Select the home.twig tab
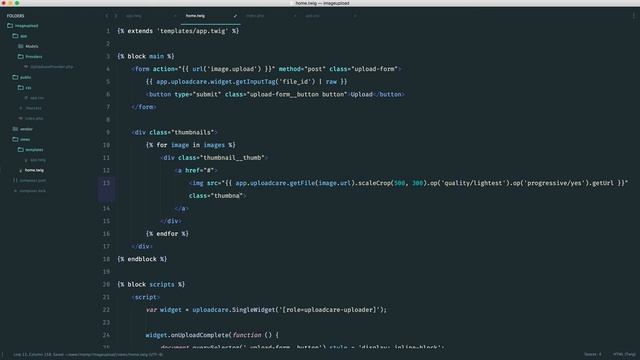The height and width of the screenshot is (360, 640). pos(195,16)
